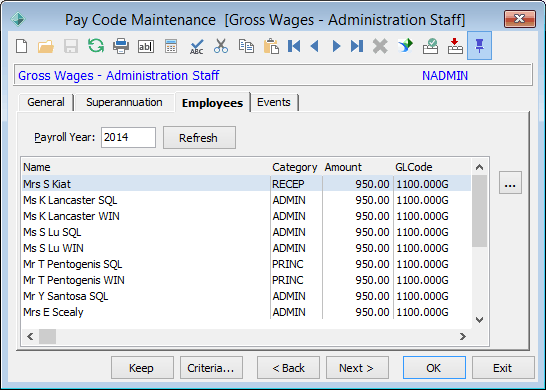Click the Amount column header

point(358,167)
